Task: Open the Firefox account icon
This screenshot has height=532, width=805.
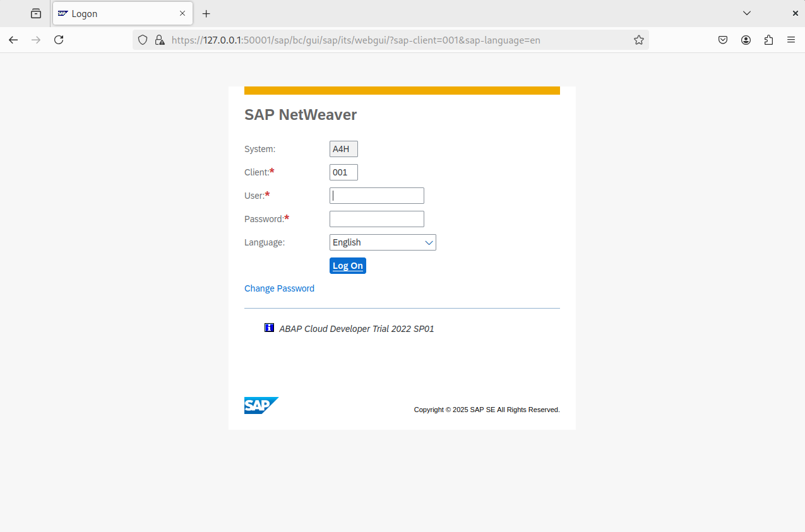Action: pyautogui.click(x=746, y=40)
